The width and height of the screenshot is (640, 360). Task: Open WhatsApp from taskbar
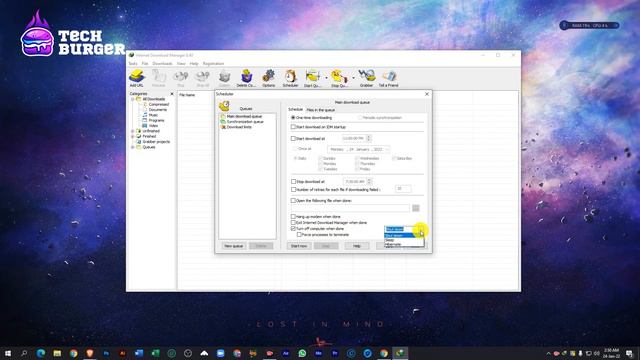[302, 353]
